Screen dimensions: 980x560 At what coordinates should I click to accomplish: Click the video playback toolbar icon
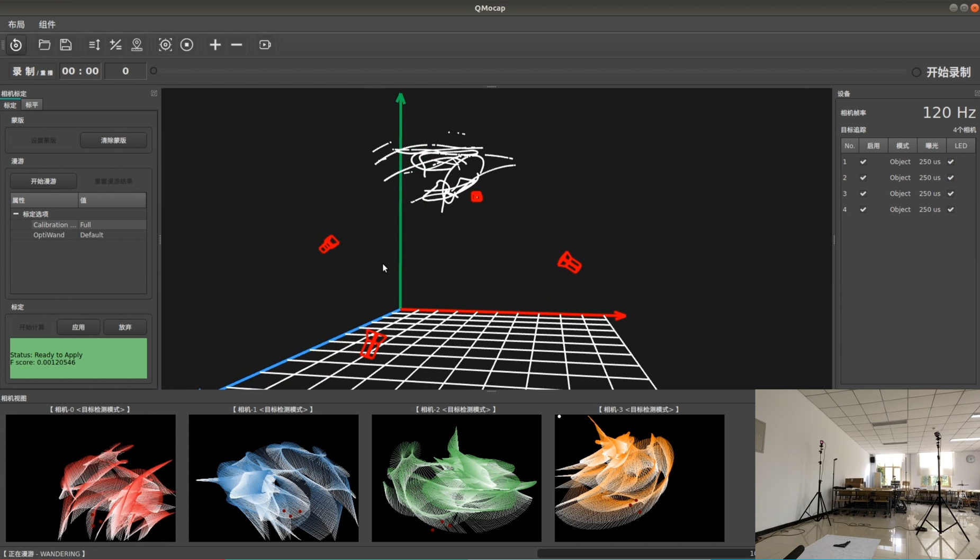pos(264,45)
